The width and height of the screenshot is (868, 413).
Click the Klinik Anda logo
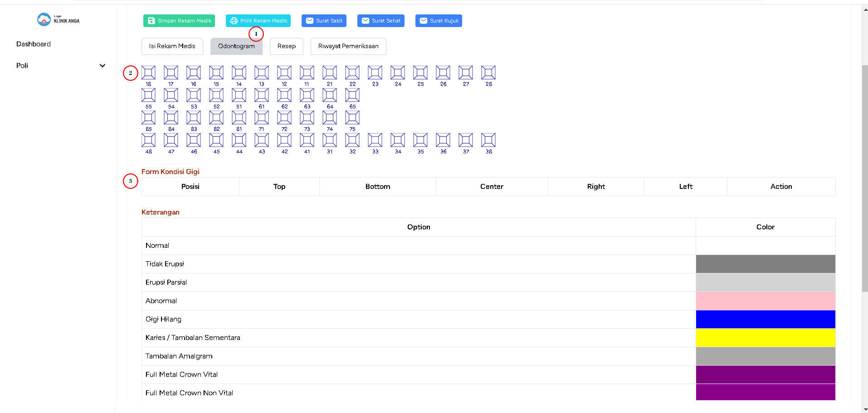click(58, 20)
